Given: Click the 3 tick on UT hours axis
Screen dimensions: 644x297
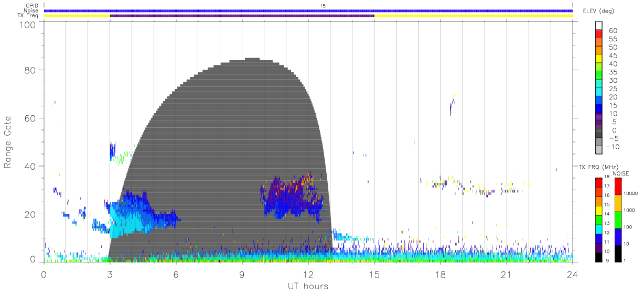Looking at the screenshot, I should 110,275.
